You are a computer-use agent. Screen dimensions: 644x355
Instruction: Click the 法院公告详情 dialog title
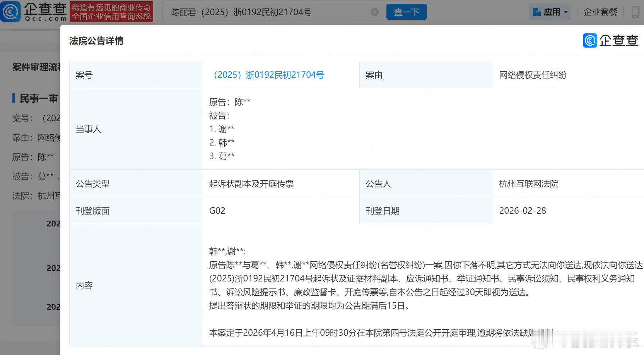point(96,41)
